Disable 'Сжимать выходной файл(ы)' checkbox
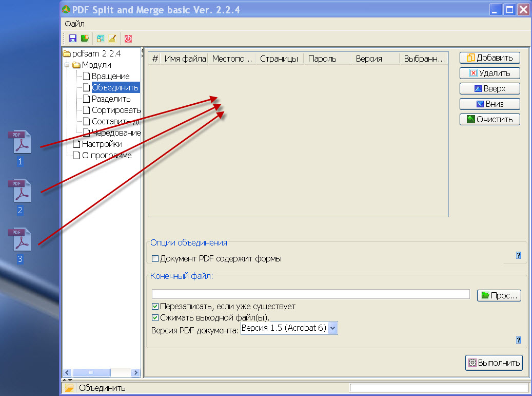Image resolution: width=532 pixels, height=396 pixels. click(x=155, y=317)
